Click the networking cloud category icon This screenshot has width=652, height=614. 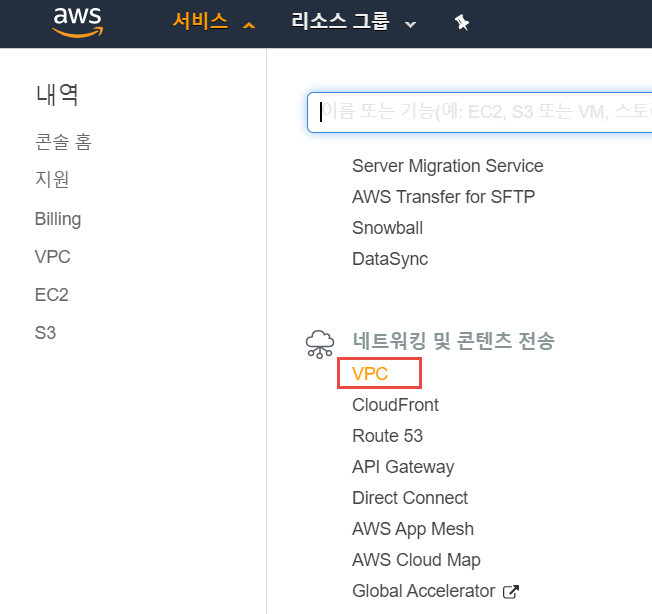click(319, 344)
